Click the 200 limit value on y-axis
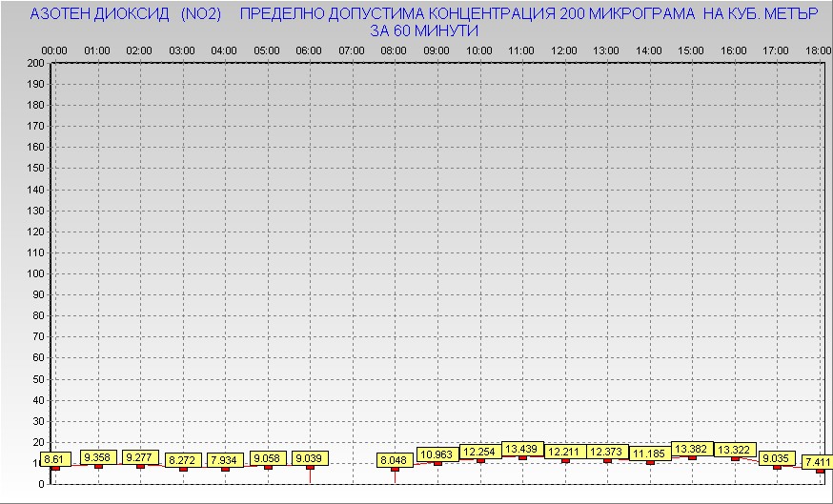The height and width of the screenshot is (504, 833). pos(35,63)
